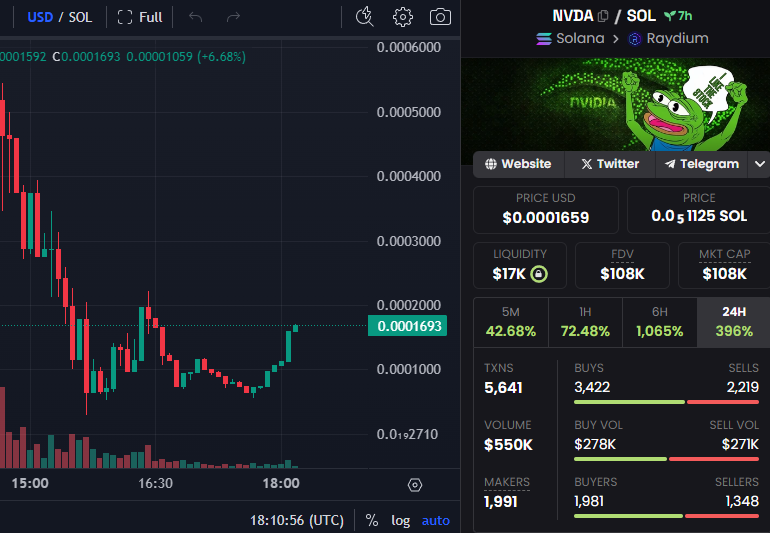770x533 pixels.
Task: Click the 18:00 time axis label
Action: point(281,483)
